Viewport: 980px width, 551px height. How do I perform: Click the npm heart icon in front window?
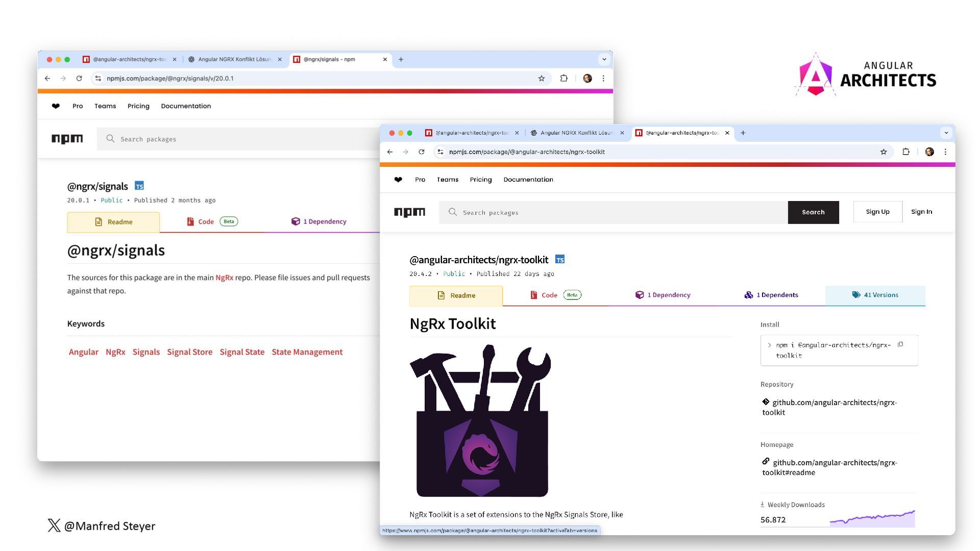click(x=398, y=180)
